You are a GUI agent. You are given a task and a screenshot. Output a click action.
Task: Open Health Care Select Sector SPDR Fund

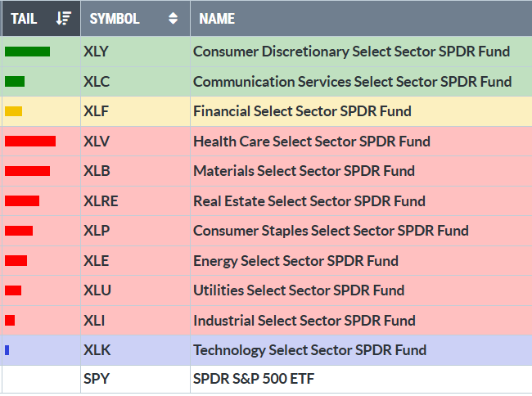click(x=311, y=141)
